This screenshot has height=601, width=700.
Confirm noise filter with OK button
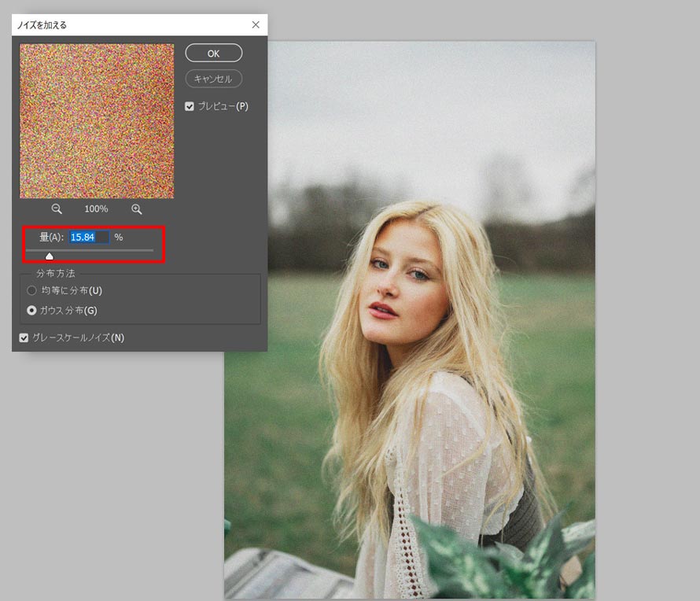pyautogui.click(x=213, y=53)
